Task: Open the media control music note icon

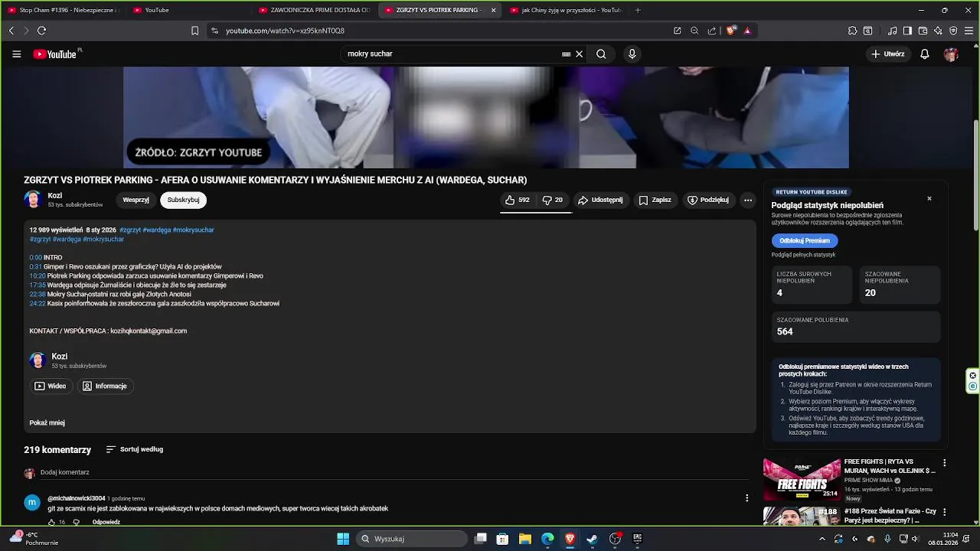Action: pos(893,31)
